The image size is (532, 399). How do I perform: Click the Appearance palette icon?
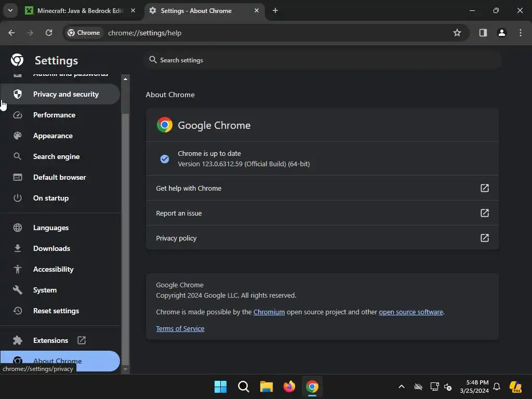18,136
